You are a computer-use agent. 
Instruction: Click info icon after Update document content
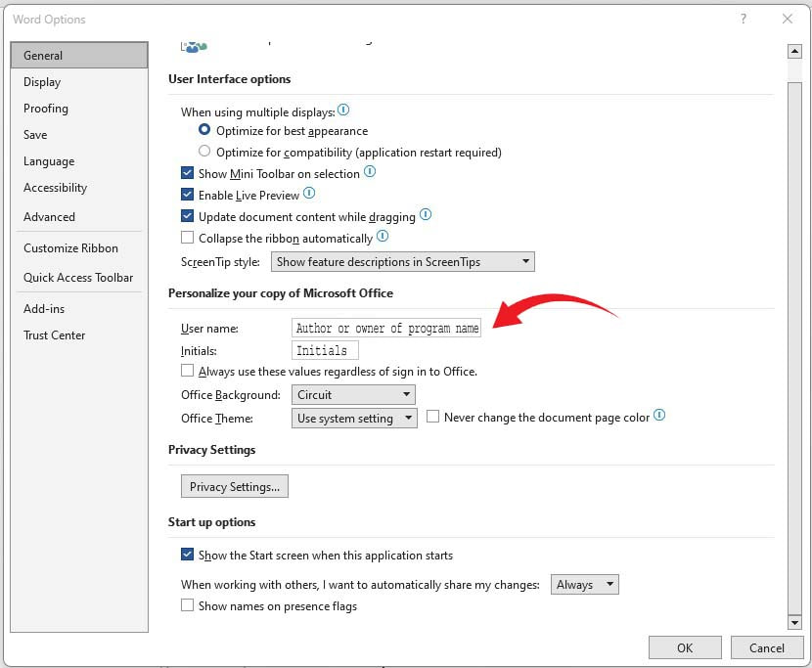426,214
